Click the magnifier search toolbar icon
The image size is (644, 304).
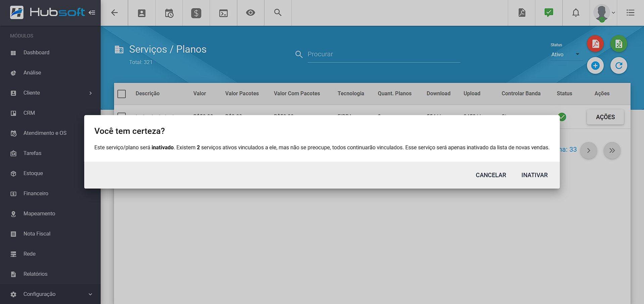(278, 13)
